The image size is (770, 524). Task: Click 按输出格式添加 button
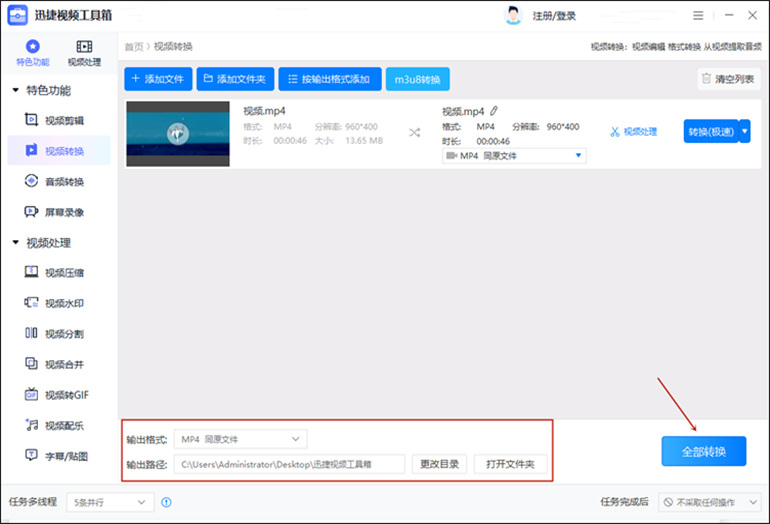(330, 79)
